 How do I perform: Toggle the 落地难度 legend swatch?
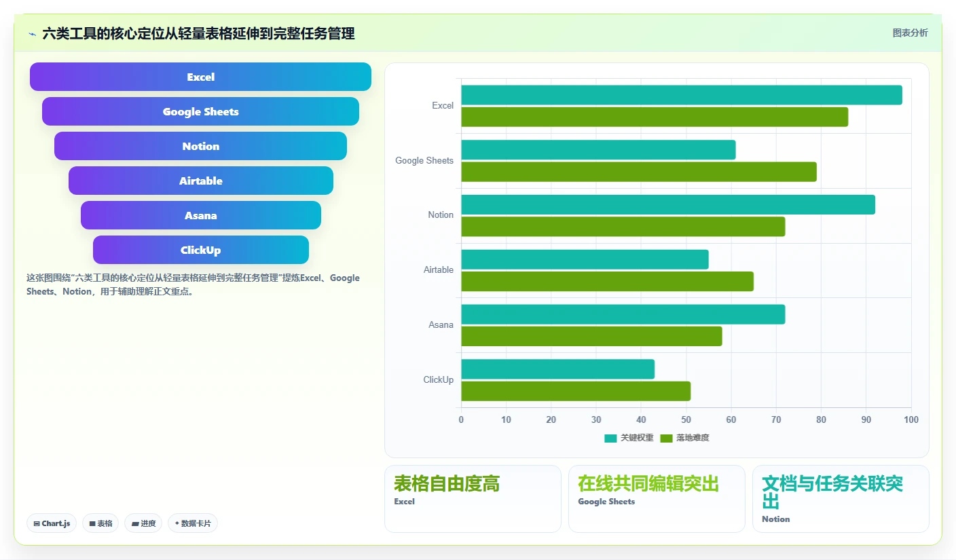666,438
